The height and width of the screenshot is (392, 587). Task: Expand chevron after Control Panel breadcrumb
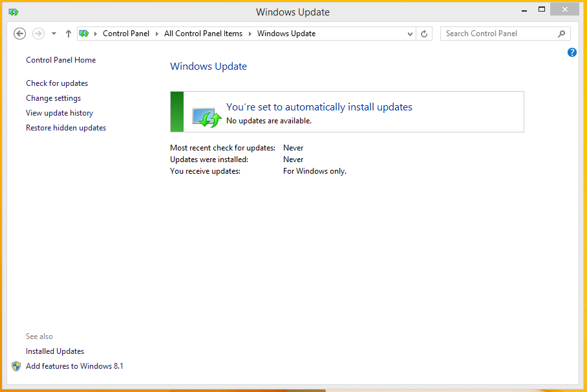157,34
